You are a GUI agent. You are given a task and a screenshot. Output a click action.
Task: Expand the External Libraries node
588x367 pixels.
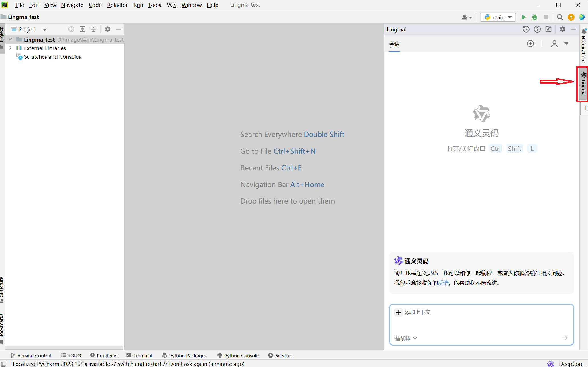point(11,48)
